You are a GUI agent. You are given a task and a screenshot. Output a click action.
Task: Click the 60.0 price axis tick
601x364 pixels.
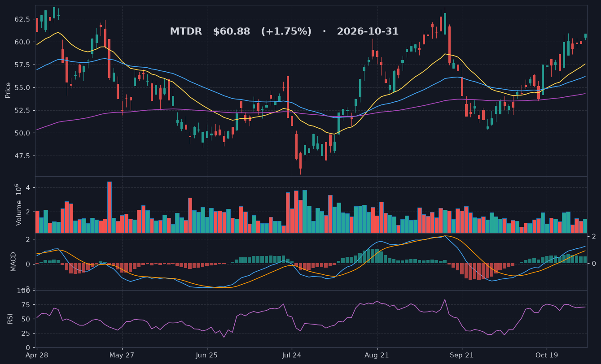coord(22,42)
